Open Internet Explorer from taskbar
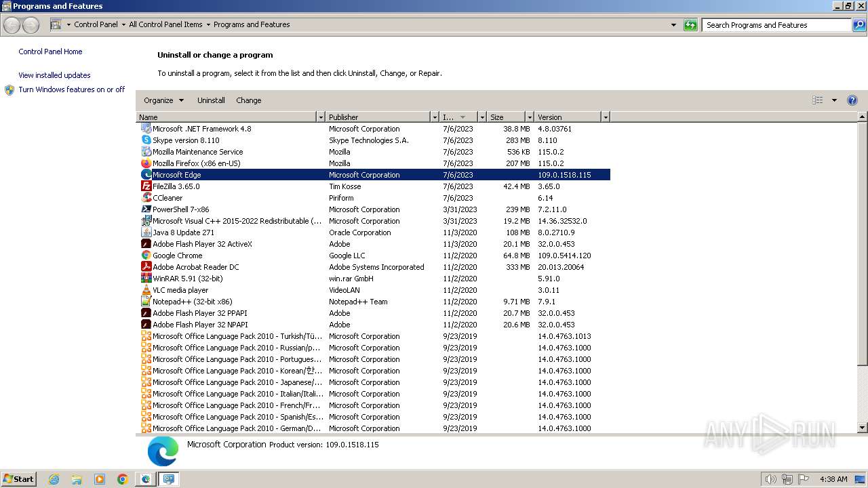 54,479
